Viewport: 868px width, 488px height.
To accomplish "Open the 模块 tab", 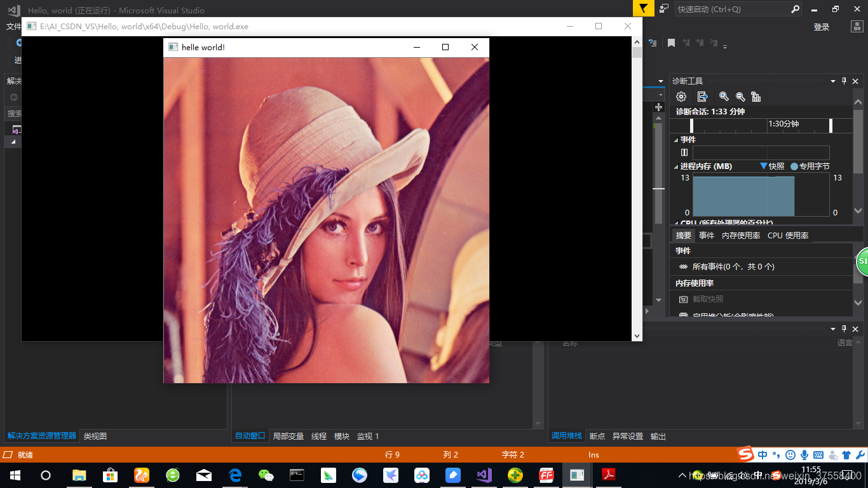I will pyautogui.click(x=342, y=437).
